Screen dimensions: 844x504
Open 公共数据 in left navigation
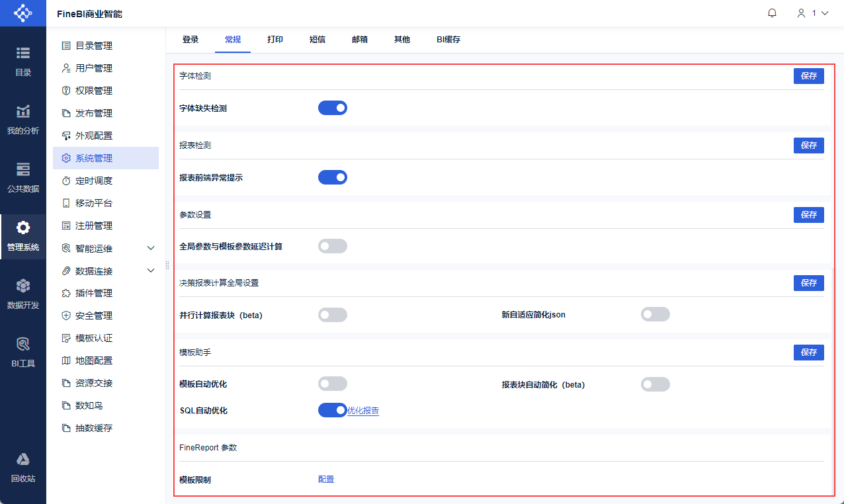coord(23,178)
